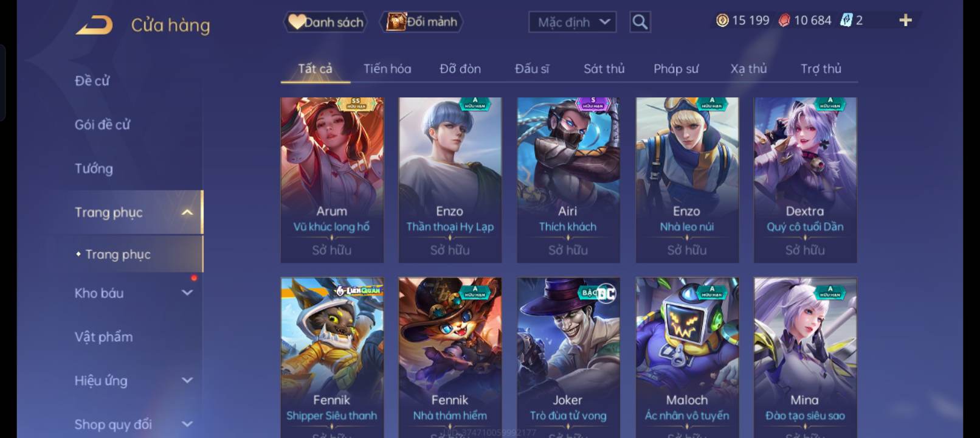Open Danh sách wishlist heart button
980x438 pixels.
[325, 23]
